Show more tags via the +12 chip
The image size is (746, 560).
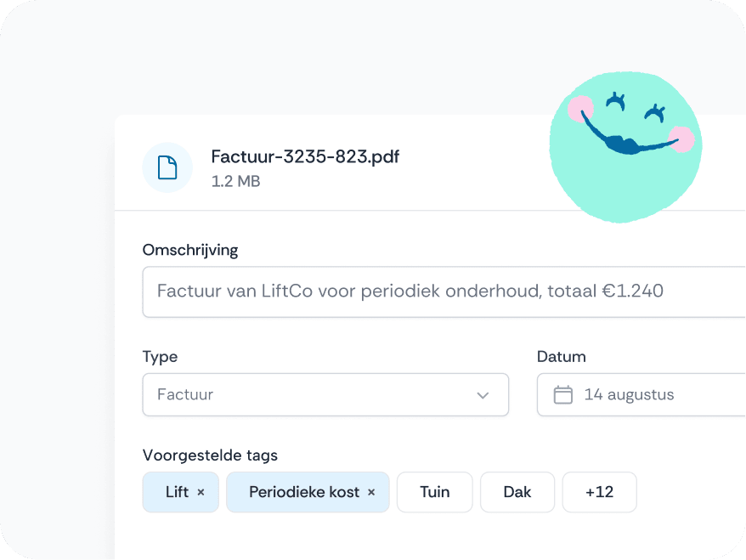tap(599, 492)
